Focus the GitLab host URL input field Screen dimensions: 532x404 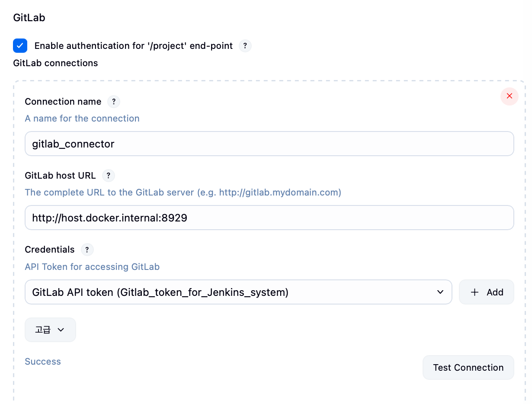(x=269, y=218)
